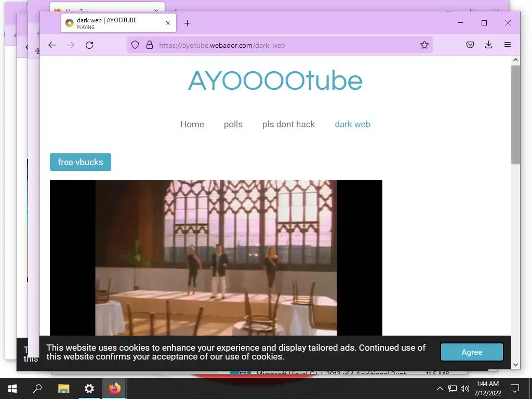Select the dark web nav item

point(353,124)
